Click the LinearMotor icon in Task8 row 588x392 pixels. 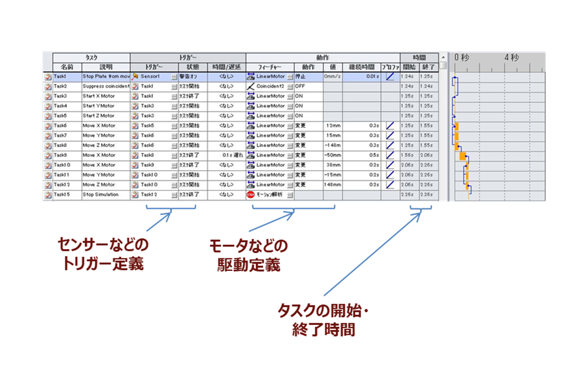coord(251,145)
